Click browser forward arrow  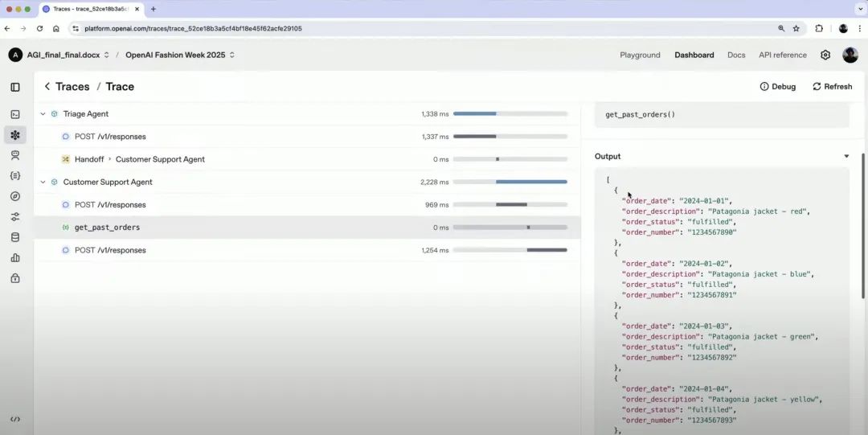[23, 28]
